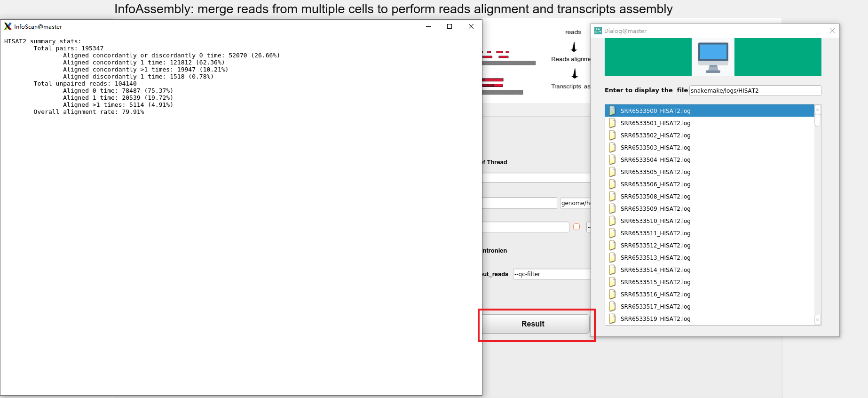Pick SRR6533510_HISAT2.log in the dialog
The image size is (868, 398).
point(710,221)
